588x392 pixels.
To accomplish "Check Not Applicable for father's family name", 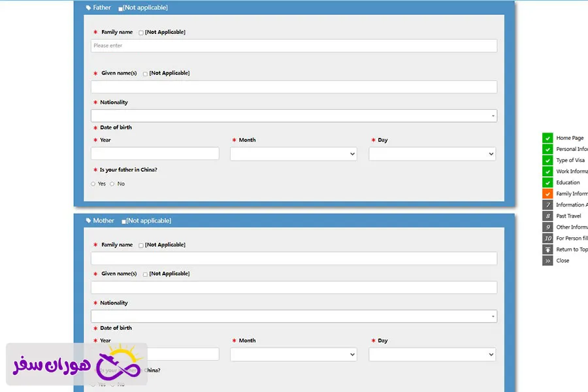I will (141, 33).
